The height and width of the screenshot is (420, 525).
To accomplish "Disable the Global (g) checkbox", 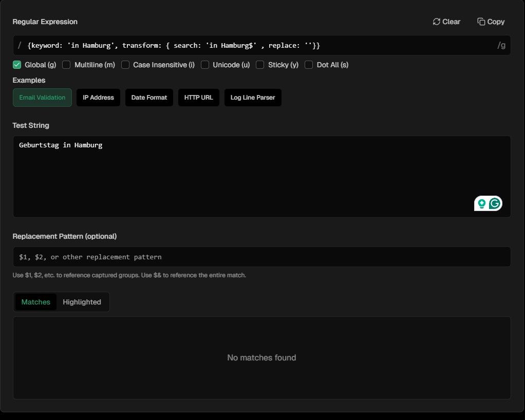I will pyautogui.click(x=17, y=65).
